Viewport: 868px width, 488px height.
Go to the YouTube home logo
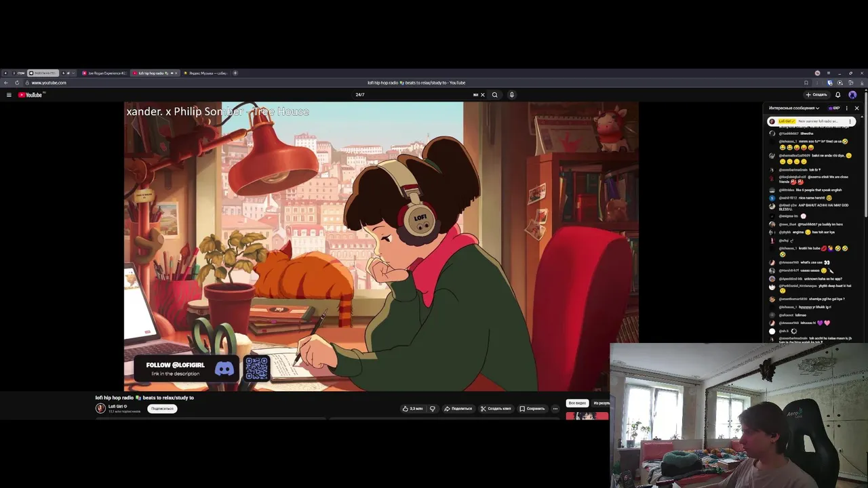[x=30, y=95]
